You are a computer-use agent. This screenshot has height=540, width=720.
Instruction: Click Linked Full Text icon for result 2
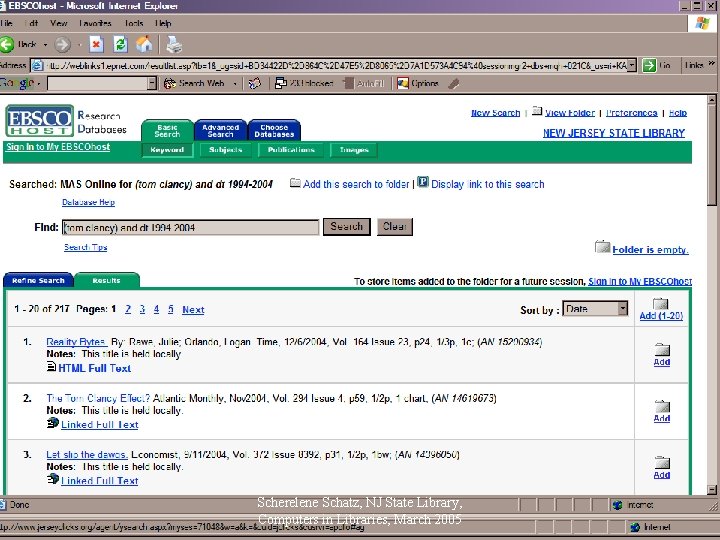coord(53,422)
